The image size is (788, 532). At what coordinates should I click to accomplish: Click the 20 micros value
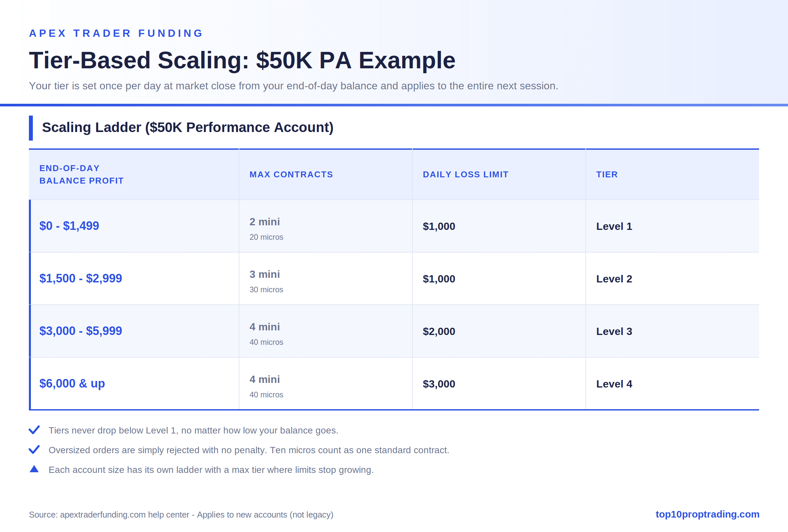[x=266, y=237]
